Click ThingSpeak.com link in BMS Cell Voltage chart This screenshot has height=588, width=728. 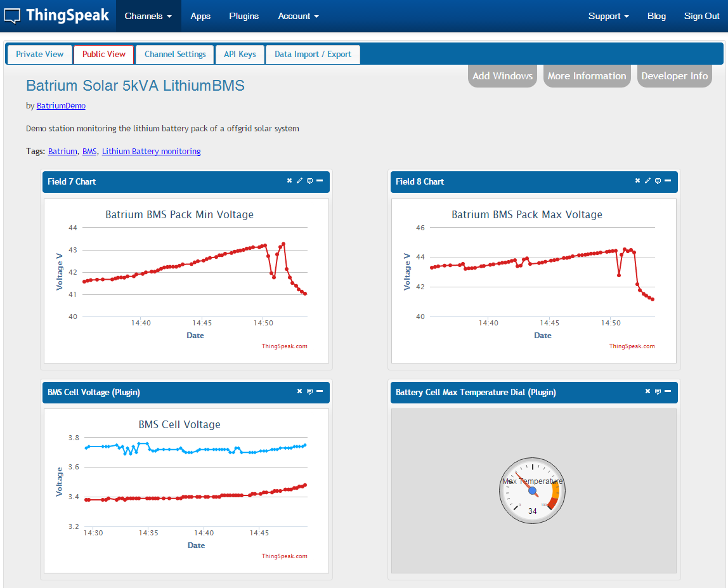click(284, 556)
